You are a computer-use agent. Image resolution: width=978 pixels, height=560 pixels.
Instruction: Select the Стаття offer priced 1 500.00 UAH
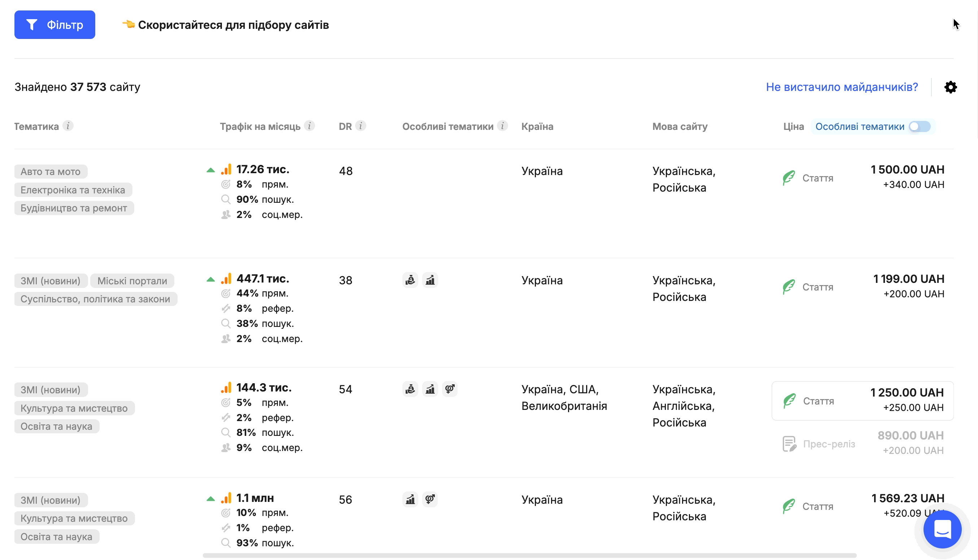point(862,178)
